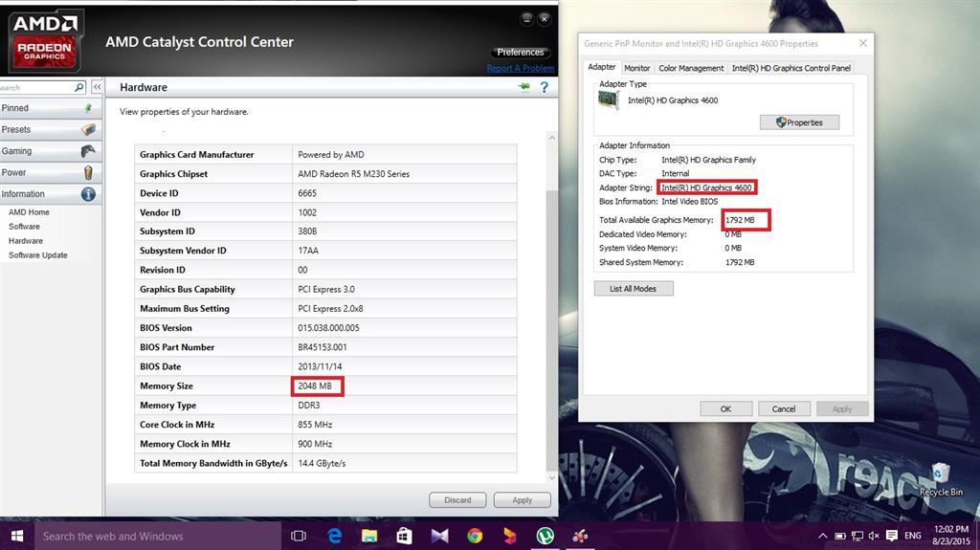Click the search magnifier icon in Catalyst
The width and height of the screenshot is (980, 550).
click(79, 87)
